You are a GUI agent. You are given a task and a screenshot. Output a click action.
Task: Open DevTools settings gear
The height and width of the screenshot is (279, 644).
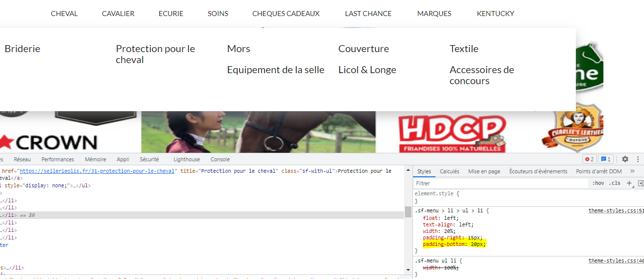(625, 159)
